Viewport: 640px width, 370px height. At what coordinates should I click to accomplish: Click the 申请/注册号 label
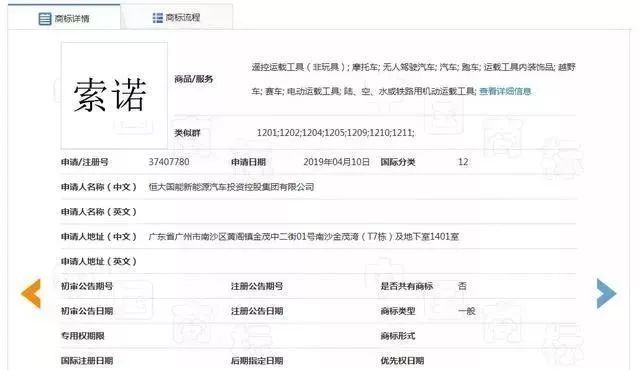[x=85, y=162]
